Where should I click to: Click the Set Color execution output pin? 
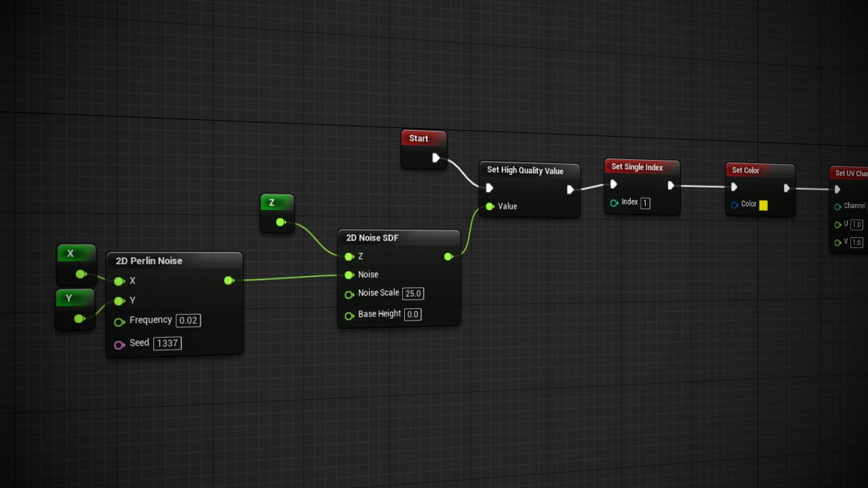click(x=787, y=188)
